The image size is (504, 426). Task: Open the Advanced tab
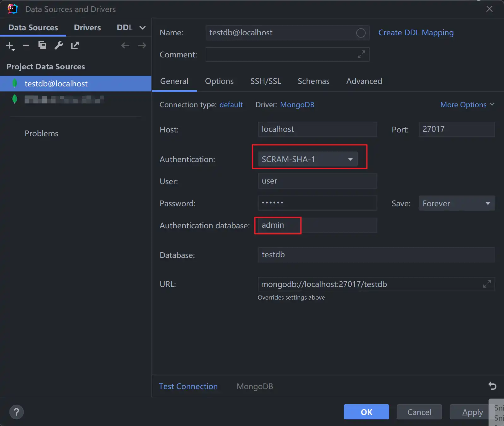[x=364, y=81]
